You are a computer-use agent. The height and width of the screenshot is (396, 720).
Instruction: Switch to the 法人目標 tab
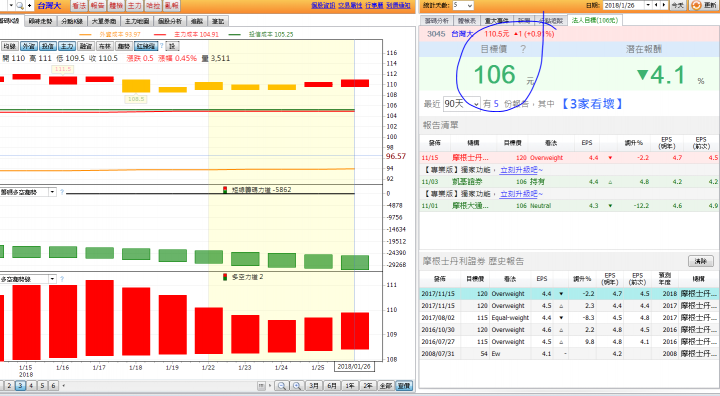(x=595, y=20)
